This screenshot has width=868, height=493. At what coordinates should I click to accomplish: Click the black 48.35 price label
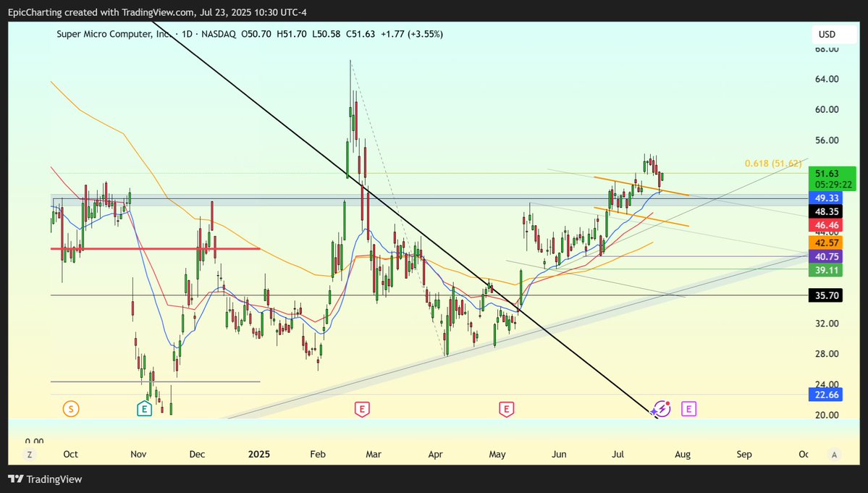click(x=827, y=211)
